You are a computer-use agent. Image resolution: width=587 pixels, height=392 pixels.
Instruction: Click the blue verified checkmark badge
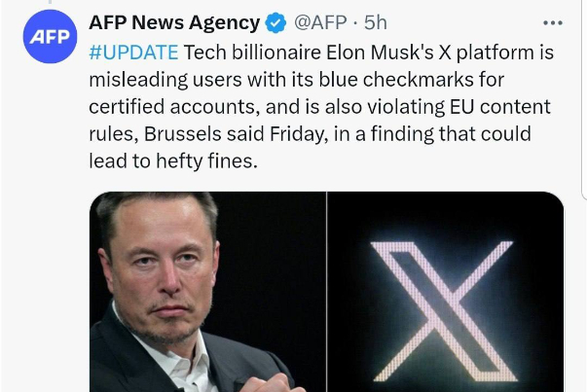pos(275,23)
